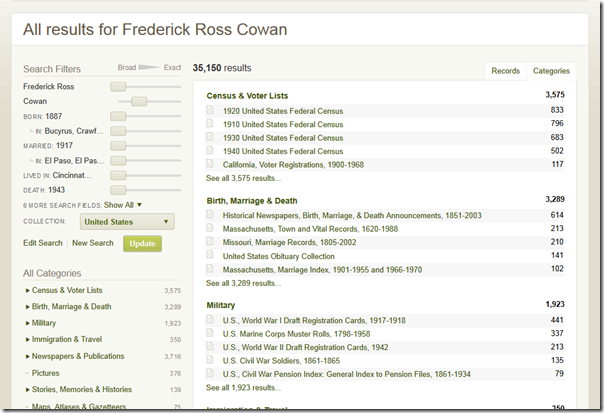604x413 pixels.
Task: Click document icon beside Massachusetts Marriage Index
Action: pos(210,268)
